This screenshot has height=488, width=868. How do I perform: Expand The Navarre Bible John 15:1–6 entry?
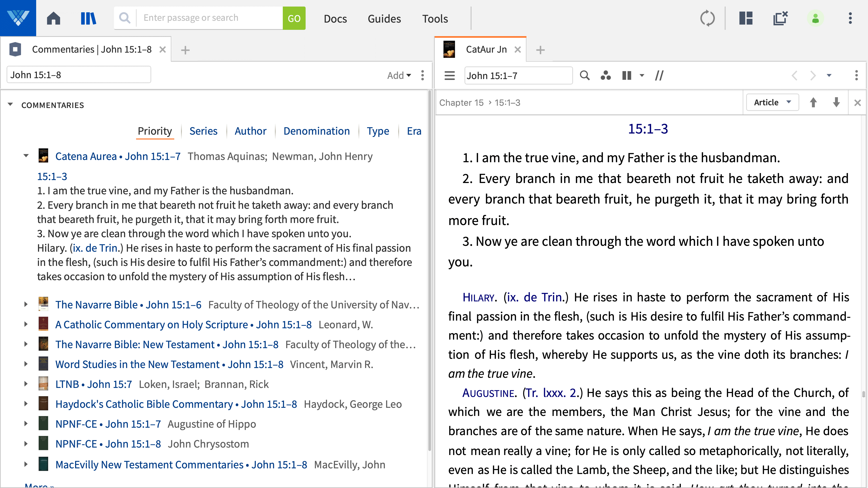26,305
